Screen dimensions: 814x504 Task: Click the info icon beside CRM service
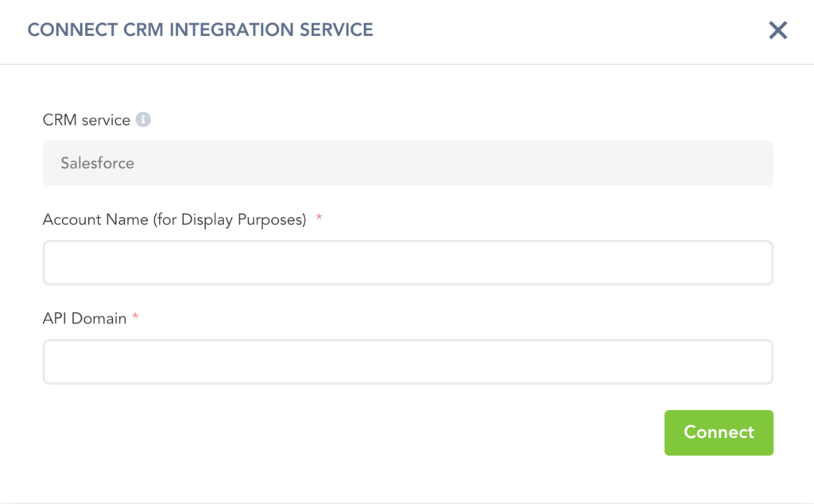pos(143,120)
